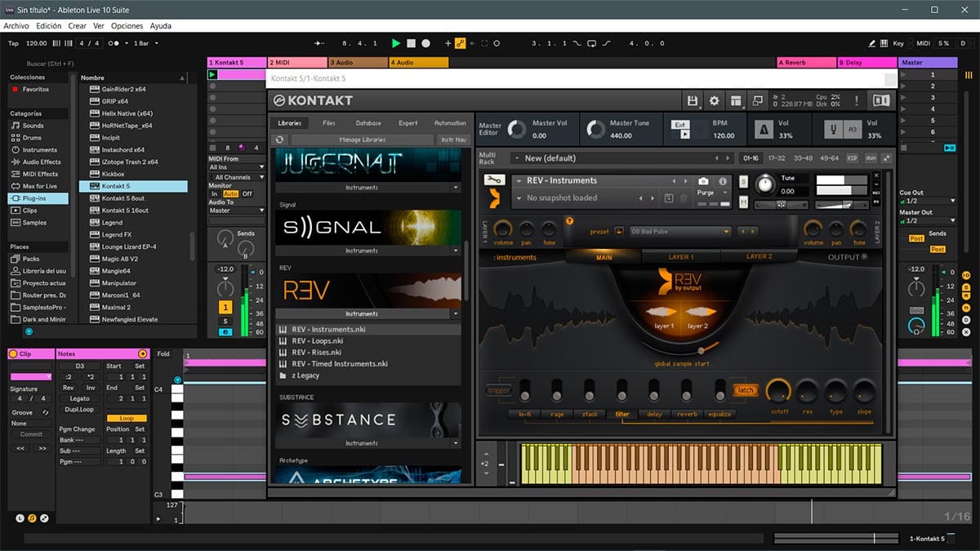The height and width of the screenshot is (551, 980).
Task: Click the library refresh icon
Action: tap(280, 140)
